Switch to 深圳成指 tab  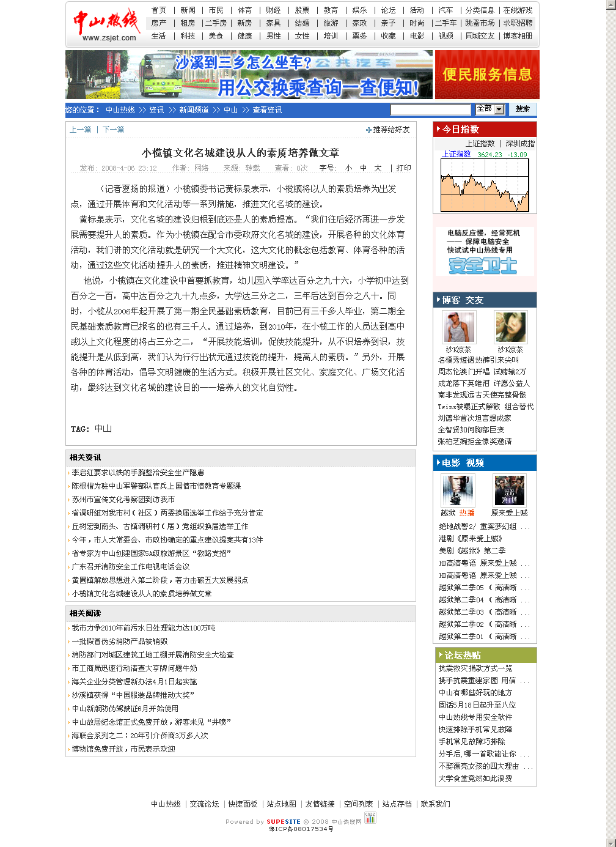pyautogui.click(x=520, y=144)
